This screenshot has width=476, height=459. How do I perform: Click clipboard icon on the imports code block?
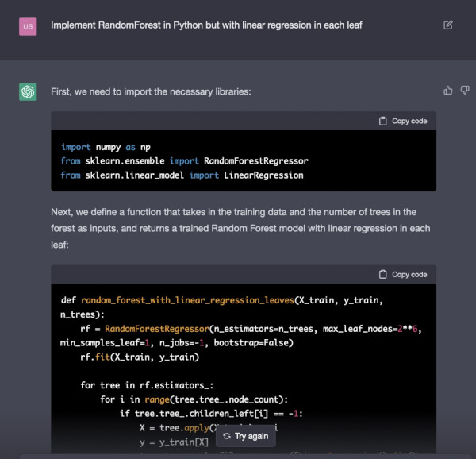(x=383, y=121)
